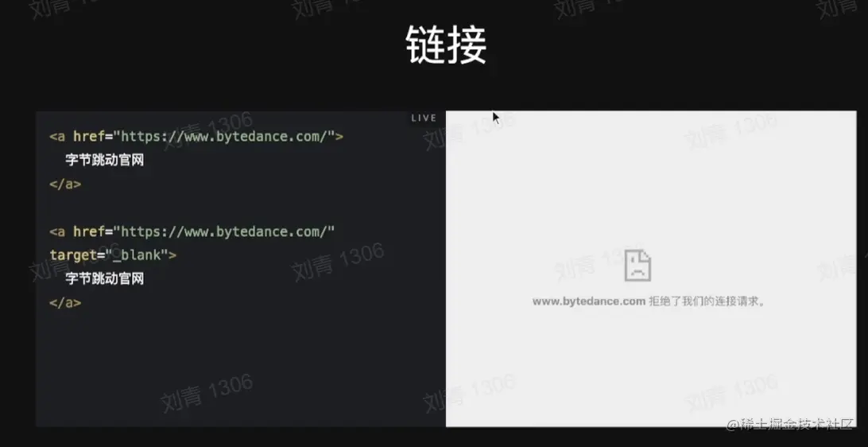Click the slide title 链接
Screen dimensions: 868x447
coord(446,46)
